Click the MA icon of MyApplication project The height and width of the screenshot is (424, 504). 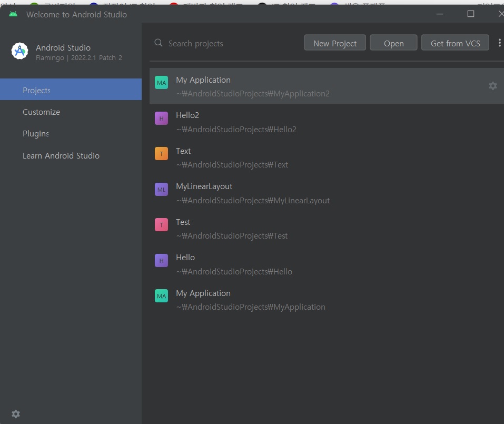click(161, 295)
